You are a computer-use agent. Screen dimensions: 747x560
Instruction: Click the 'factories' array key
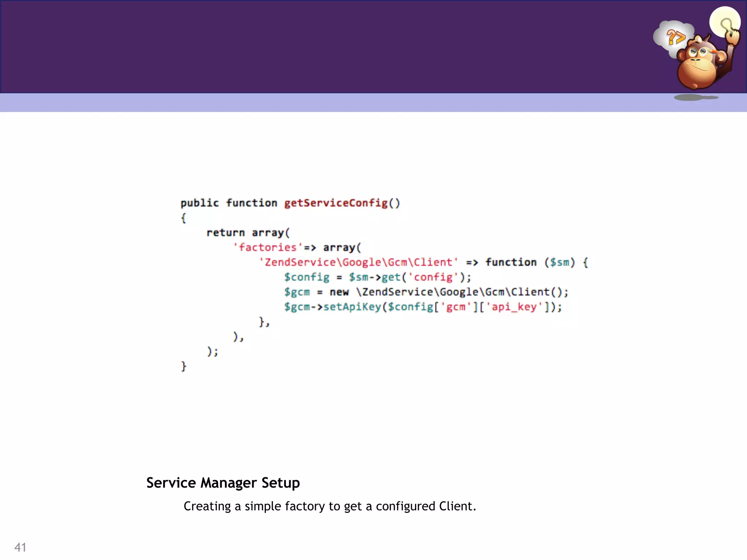coord(268,248)
